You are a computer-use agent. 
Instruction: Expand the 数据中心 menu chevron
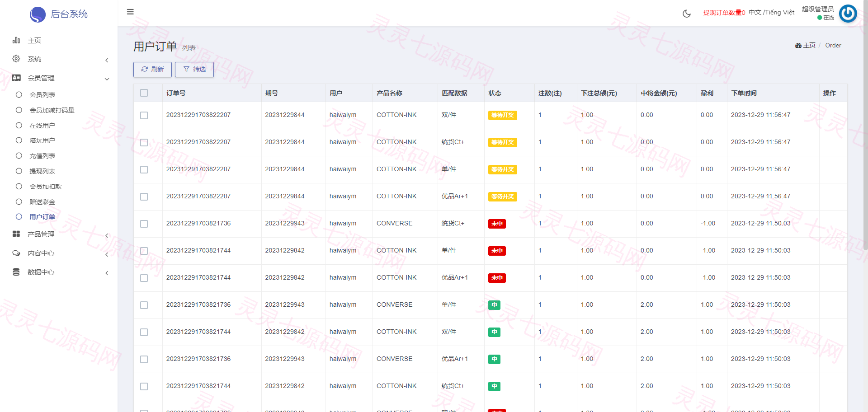click(x=107, y=273)
